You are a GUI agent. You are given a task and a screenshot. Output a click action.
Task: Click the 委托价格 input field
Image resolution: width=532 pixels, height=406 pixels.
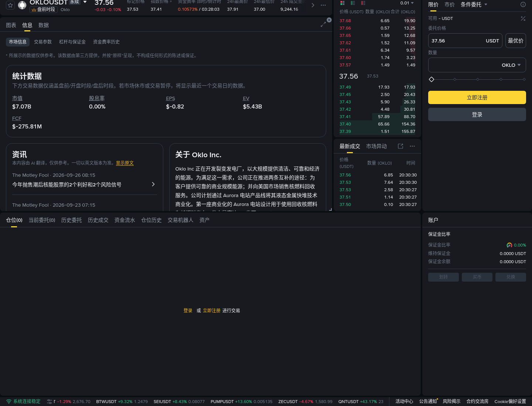click(465, 41)
